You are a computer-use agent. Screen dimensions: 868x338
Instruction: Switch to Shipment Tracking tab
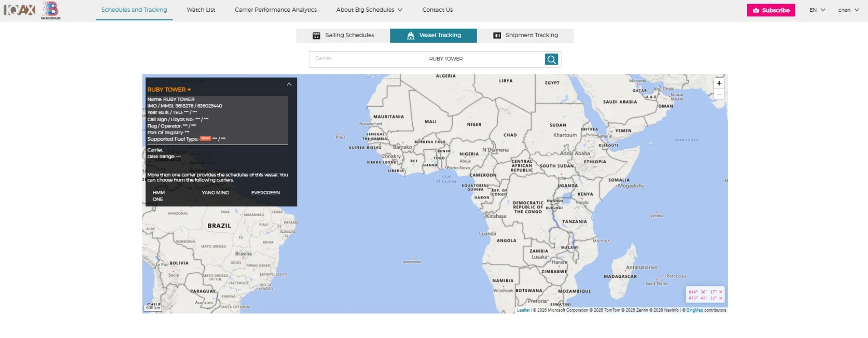[x=525, y=35]
